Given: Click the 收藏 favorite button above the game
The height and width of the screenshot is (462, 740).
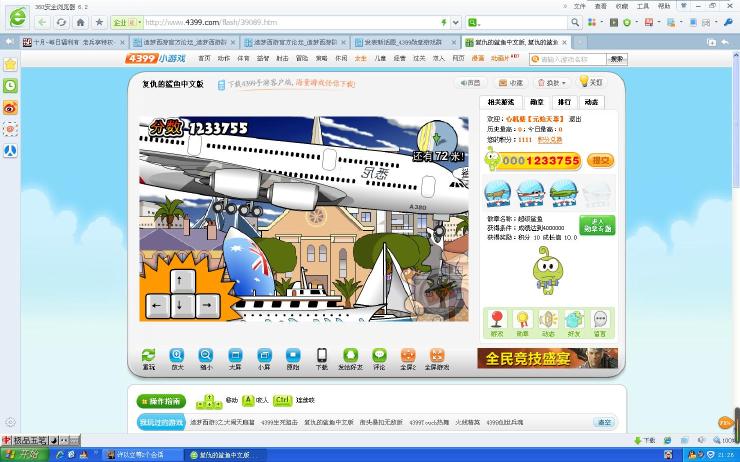Looking at the screenshot, I should click(512, 83).
